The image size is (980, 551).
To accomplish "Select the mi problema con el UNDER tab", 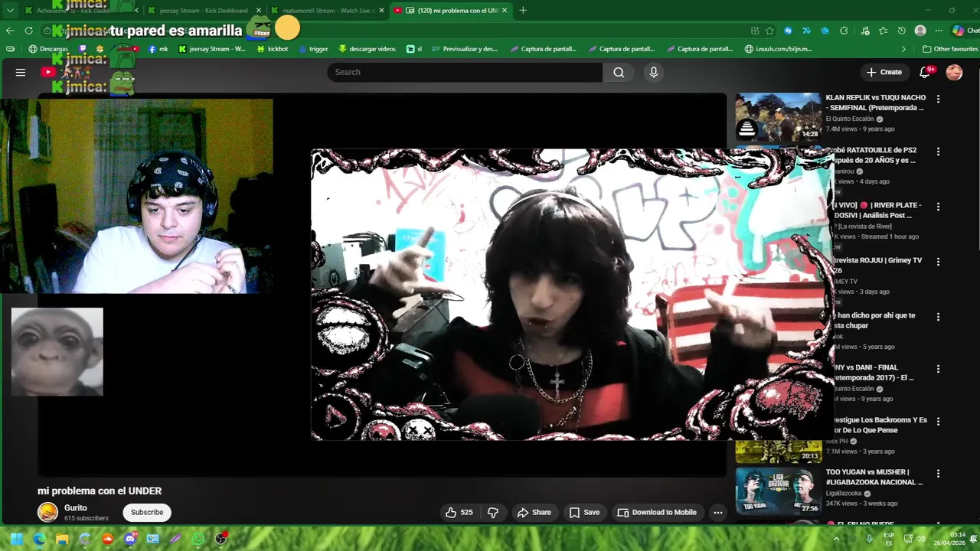I will tap(451, 10).
